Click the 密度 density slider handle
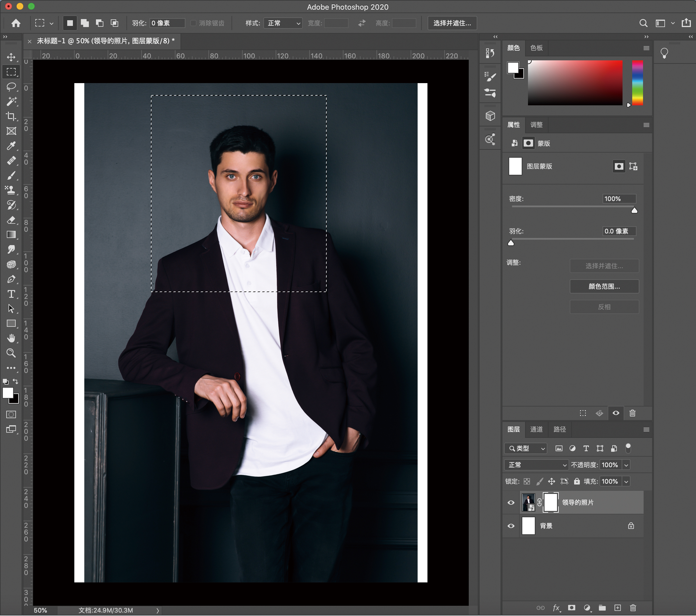Image resolution: width=696 pixels, height=616 pixels. pos(634,211)
